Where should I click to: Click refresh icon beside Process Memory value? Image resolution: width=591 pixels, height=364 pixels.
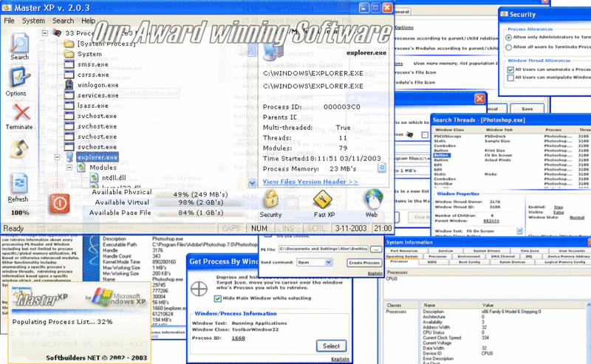click(382, 168)
